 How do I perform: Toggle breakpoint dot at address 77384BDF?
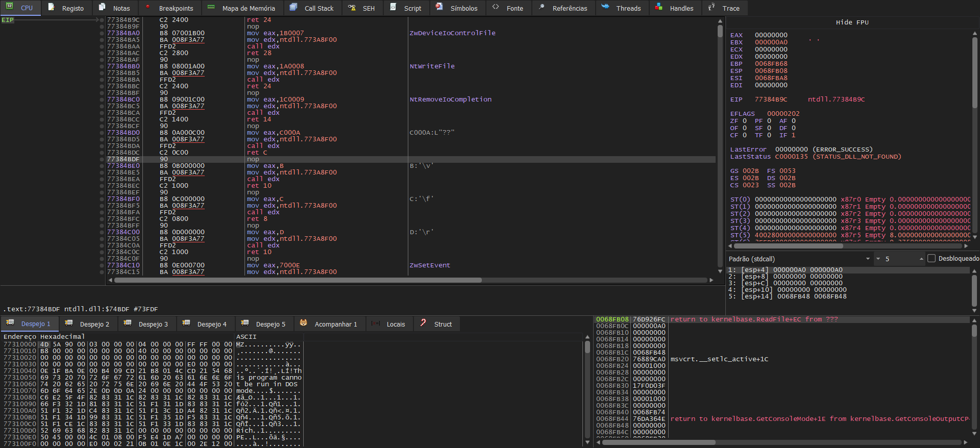coord(102,159)
